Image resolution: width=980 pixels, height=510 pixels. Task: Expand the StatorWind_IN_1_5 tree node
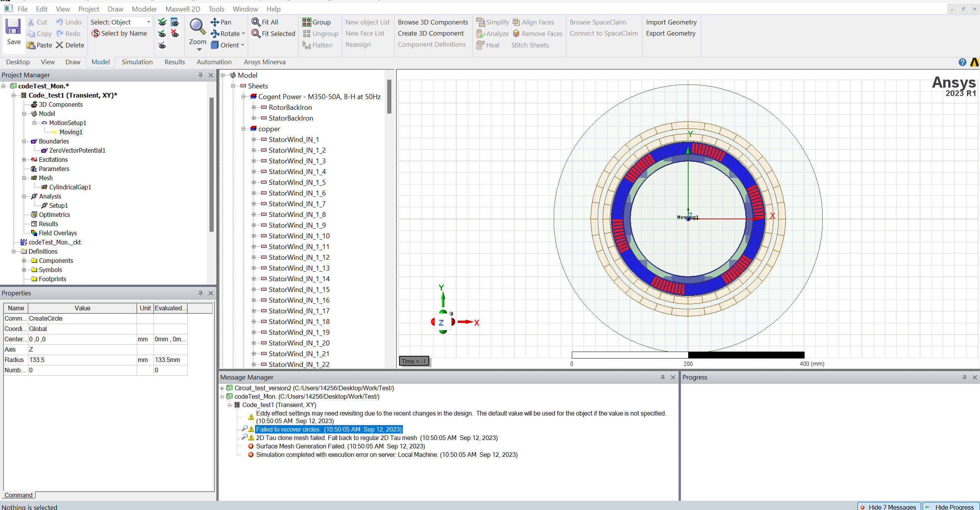pyautogui.click(x=254, y=182)
